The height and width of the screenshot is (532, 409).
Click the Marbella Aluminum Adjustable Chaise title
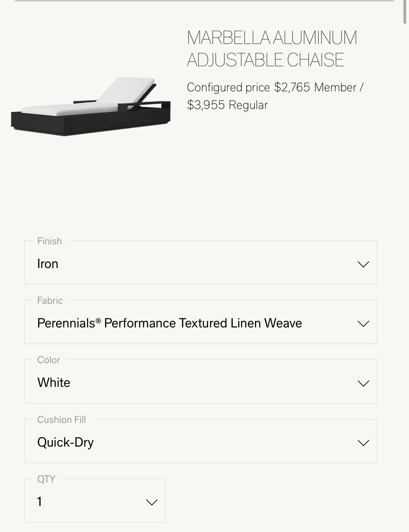(x=272, y=49)
